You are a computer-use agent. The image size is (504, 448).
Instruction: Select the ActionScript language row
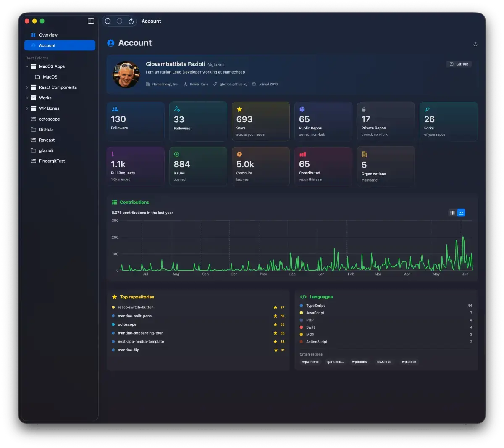pos(386,342)
